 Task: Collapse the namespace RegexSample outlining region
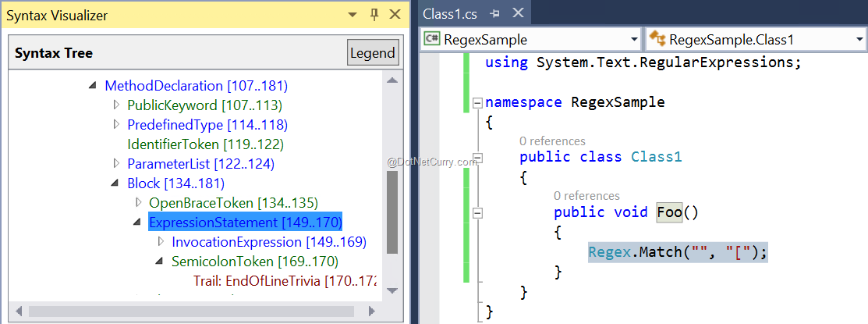(478, 103)
